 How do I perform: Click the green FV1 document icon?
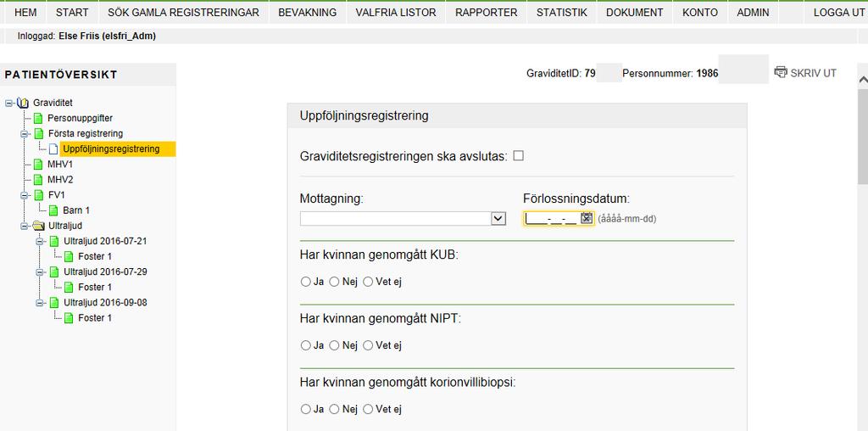(39, 195)
